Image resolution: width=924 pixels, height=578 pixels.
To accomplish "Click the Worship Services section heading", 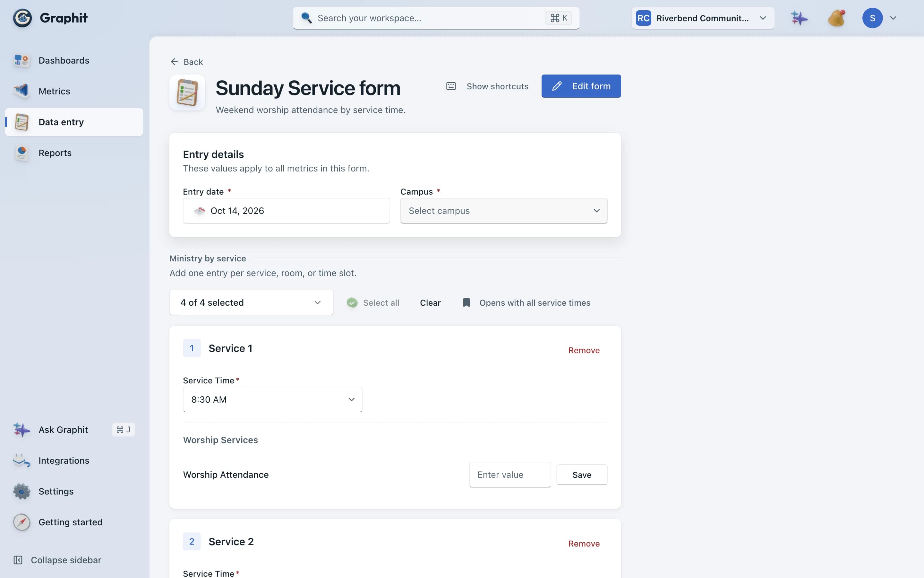I will click(220, 440).
